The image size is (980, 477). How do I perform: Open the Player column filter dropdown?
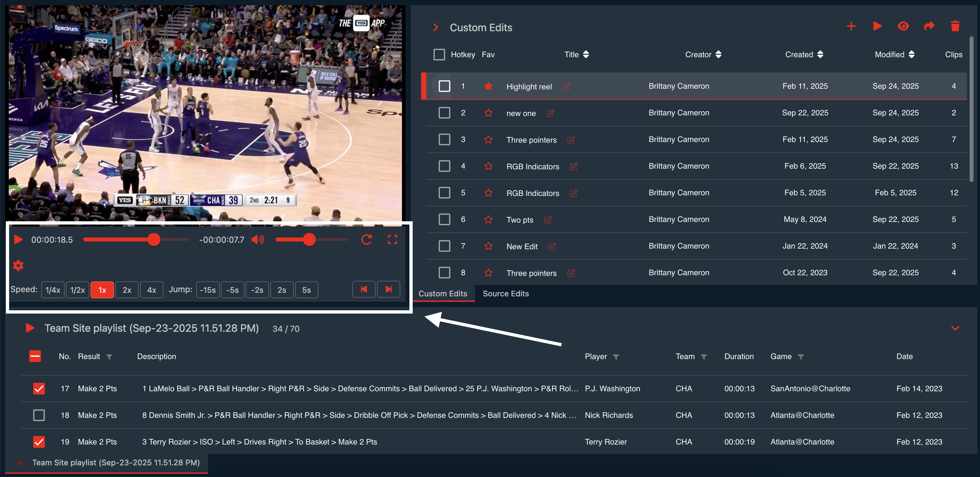click(x=616, y=357)
